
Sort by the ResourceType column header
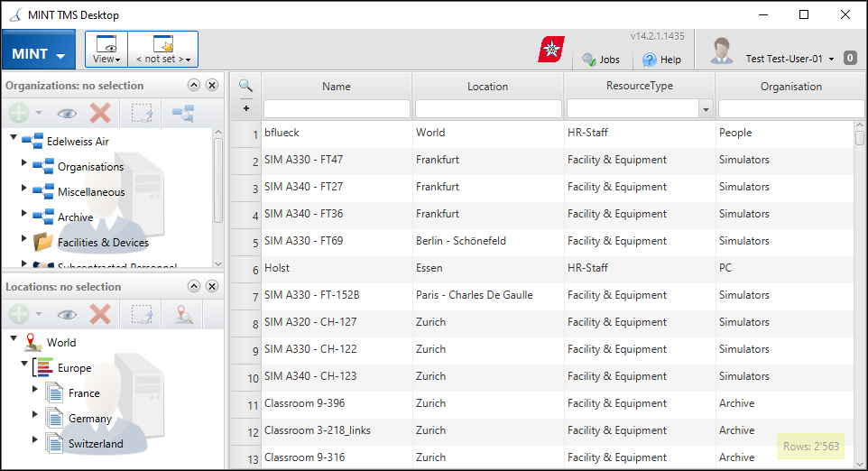click(x=640, y=86)
